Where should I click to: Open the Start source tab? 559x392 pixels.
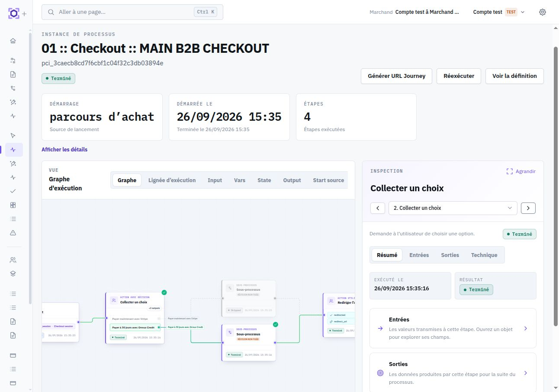(328, 180)
